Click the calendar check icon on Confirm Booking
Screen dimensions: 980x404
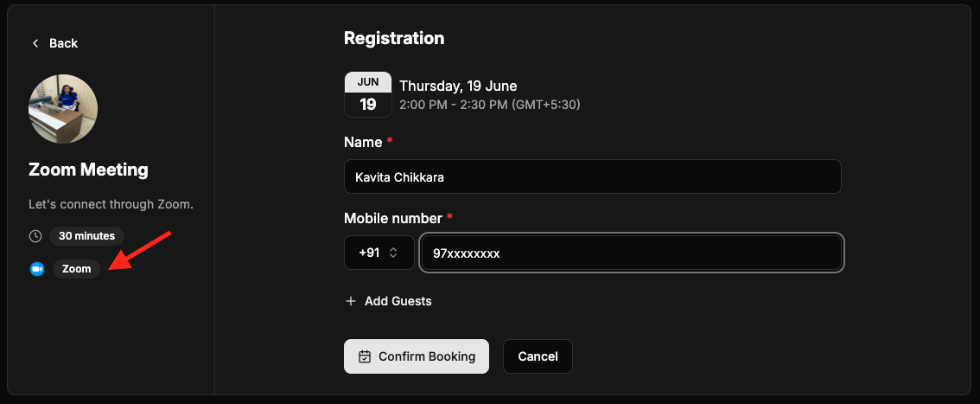365,356
